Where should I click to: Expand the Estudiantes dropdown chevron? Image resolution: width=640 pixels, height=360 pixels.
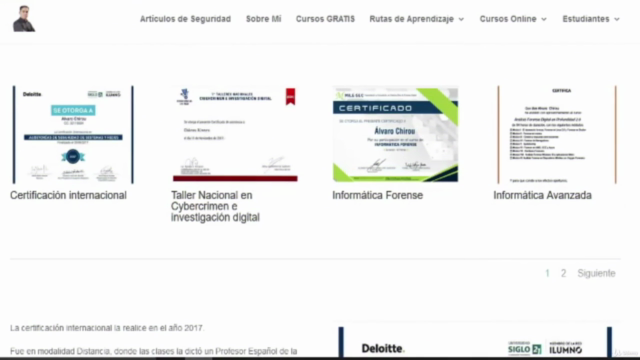(617, 19)
